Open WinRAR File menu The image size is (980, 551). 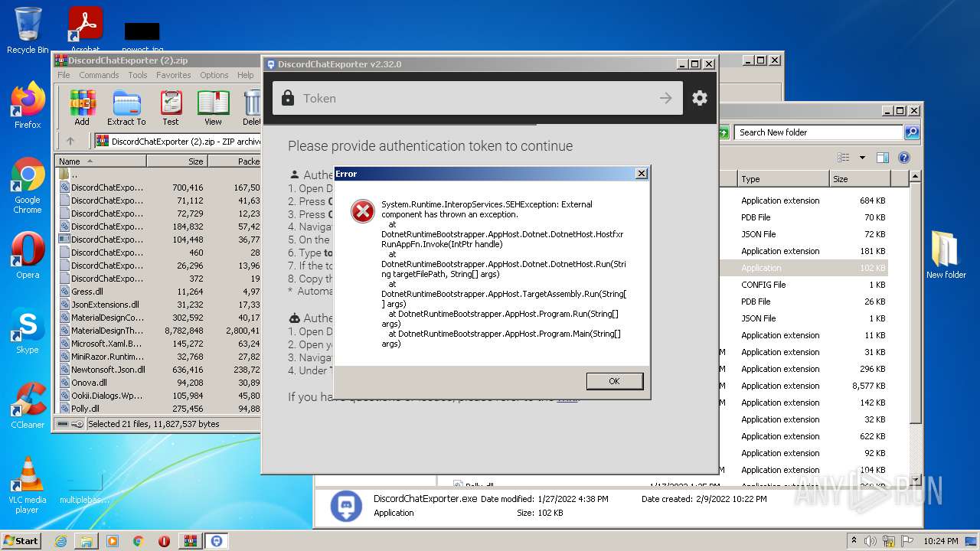(64, 75)
